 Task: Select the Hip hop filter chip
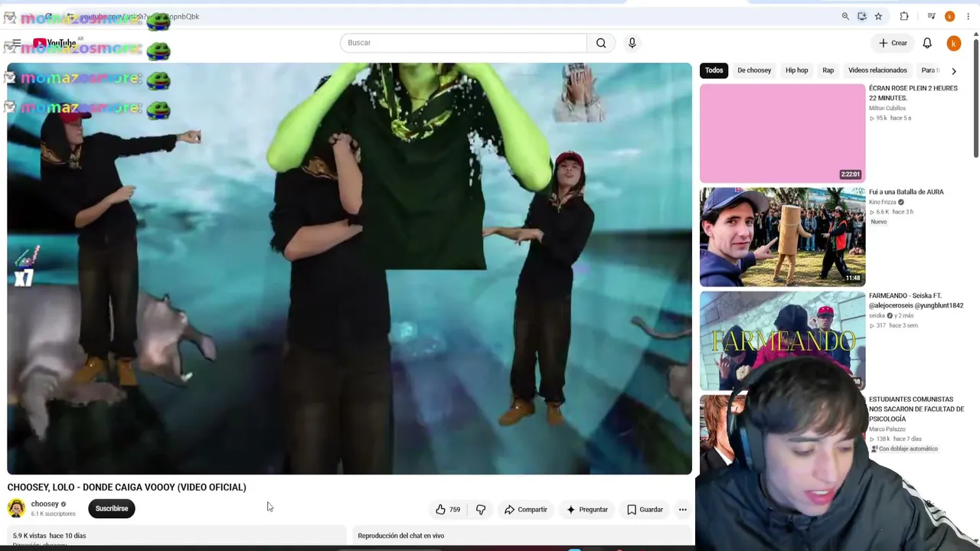tap(796, 70)
